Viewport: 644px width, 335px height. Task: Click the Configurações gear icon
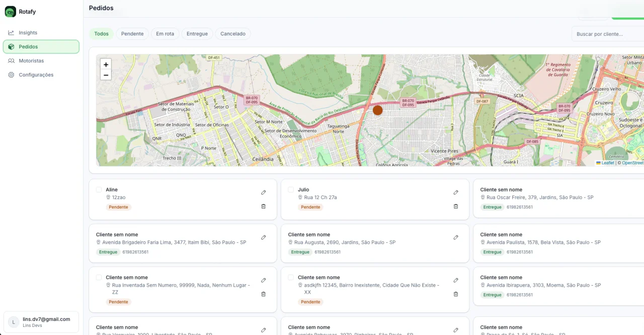point(11,75)
